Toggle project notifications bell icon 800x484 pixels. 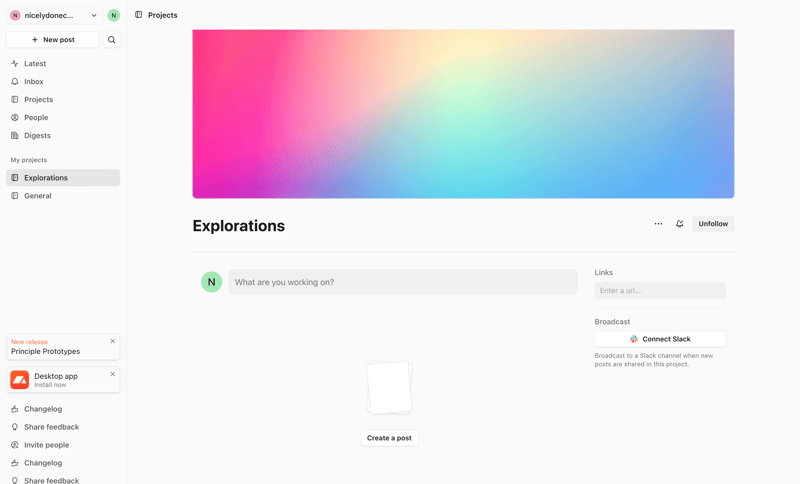point(680,224)
